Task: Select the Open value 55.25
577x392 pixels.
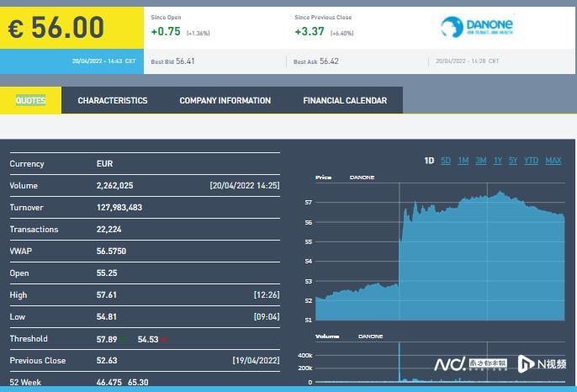Action: [x=107, y=273]
